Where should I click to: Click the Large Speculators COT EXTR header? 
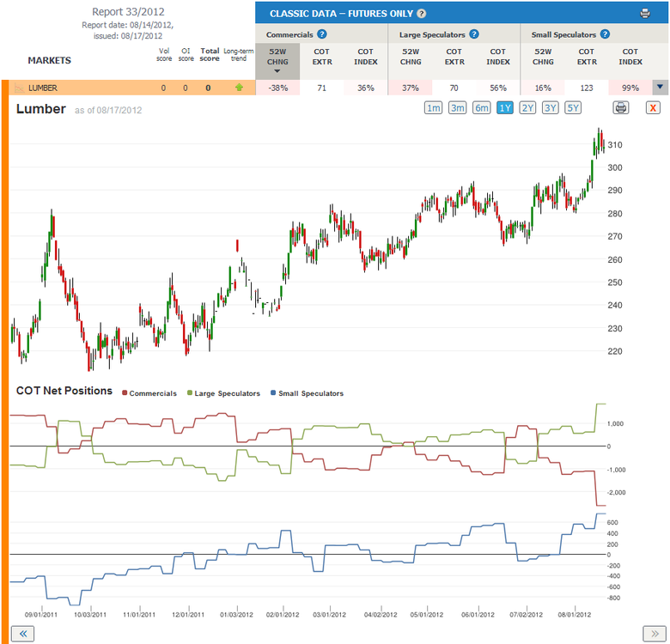click(x=454, y=57)
